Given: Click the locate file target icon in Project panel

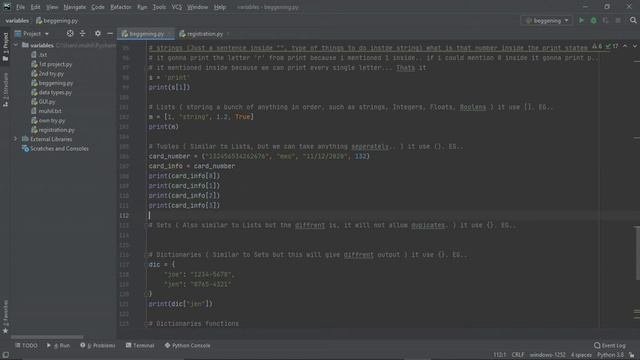Looking at the screenshot, I should click(70, 33).
